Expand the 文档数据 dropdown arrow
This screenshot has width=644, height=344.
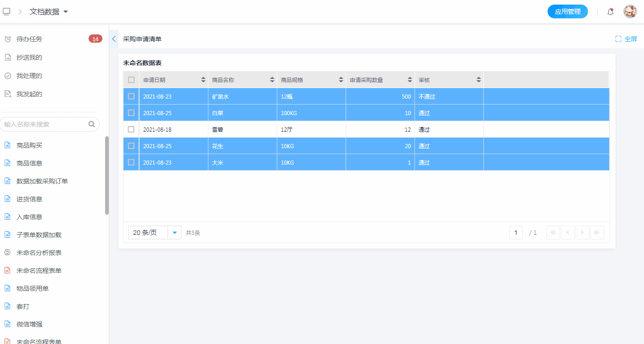(66, 12)
